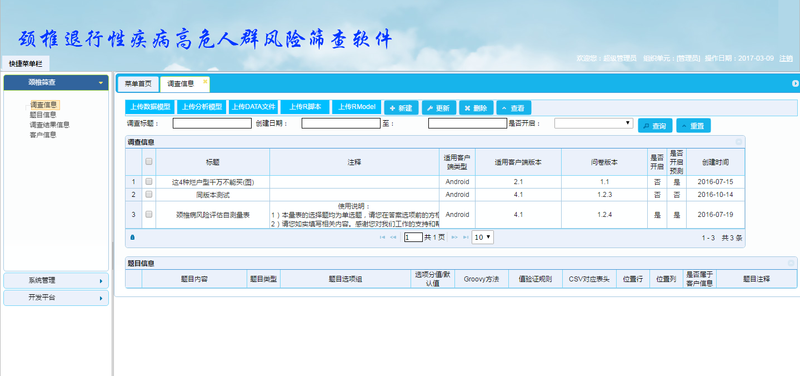Open 题目信息 in the sidebar tree
Image resolution: width=800 pixels, height=376 pixels.
click(43, 115)
